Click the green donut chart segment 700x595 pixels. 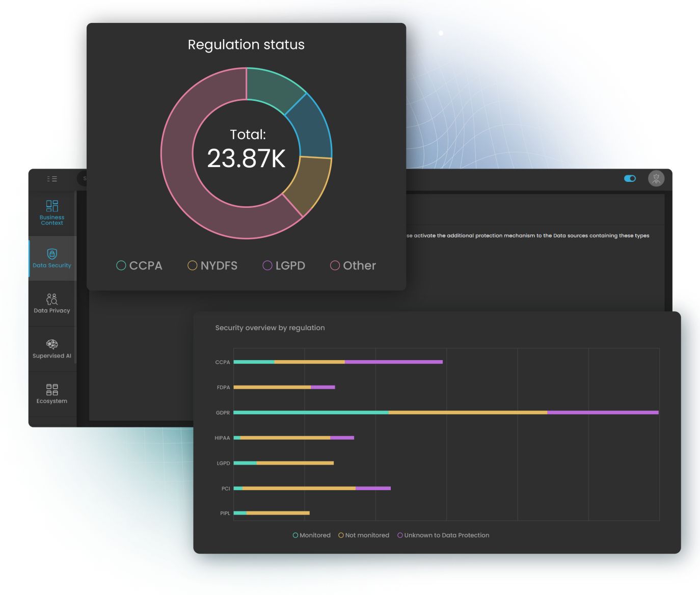pyautogui.click(x=273, y=88)
